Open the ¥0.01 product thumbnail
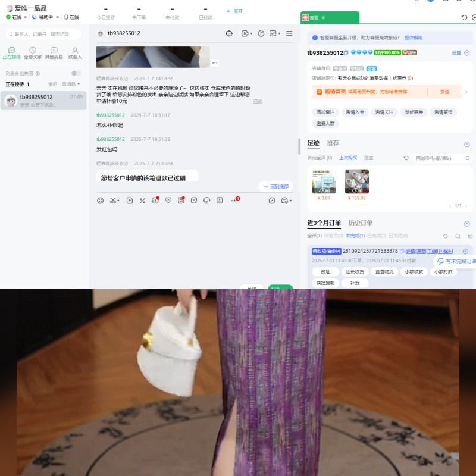 tap(324, 181)
